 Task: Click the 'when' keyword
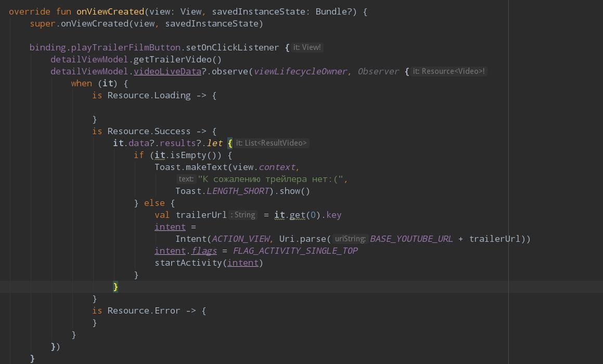click(82, 83)
